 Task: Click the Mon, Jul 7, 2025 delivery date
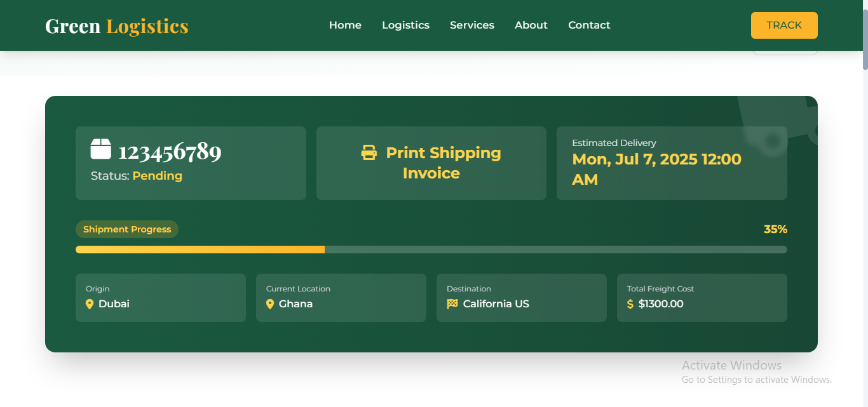tap(657, 170)
